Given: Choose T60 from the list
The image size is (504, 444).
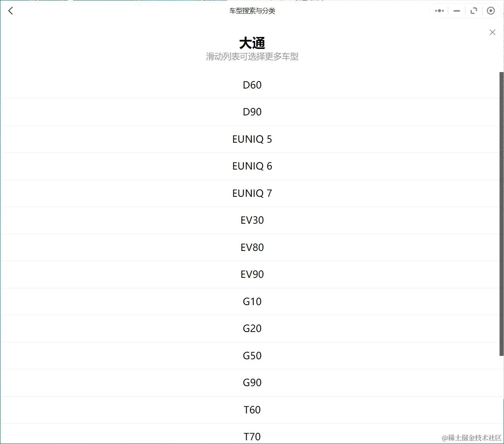Looking at the screenshot, I should click(x=252, y=410).
